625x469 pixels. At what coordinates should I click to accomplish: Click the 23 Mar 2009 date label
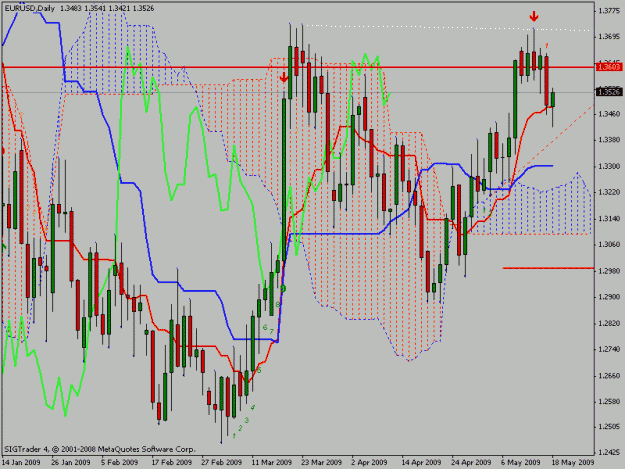tap(322, 462)
